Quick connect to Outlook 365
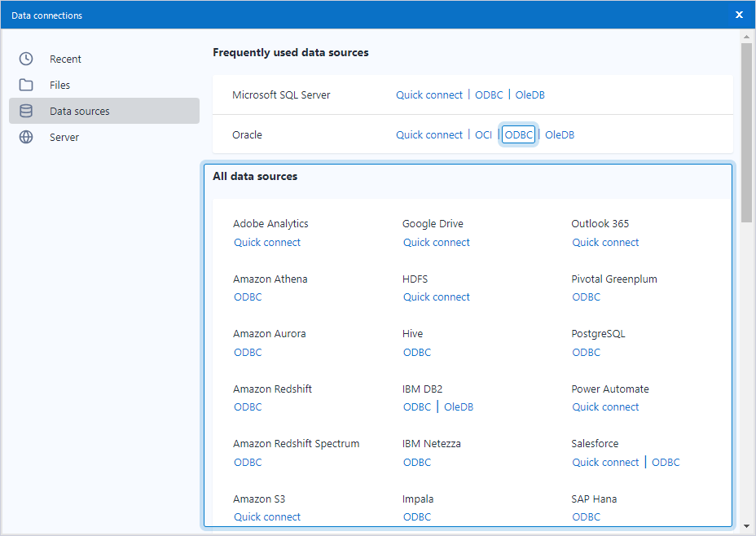756x536 pixels. pos(605,242)
